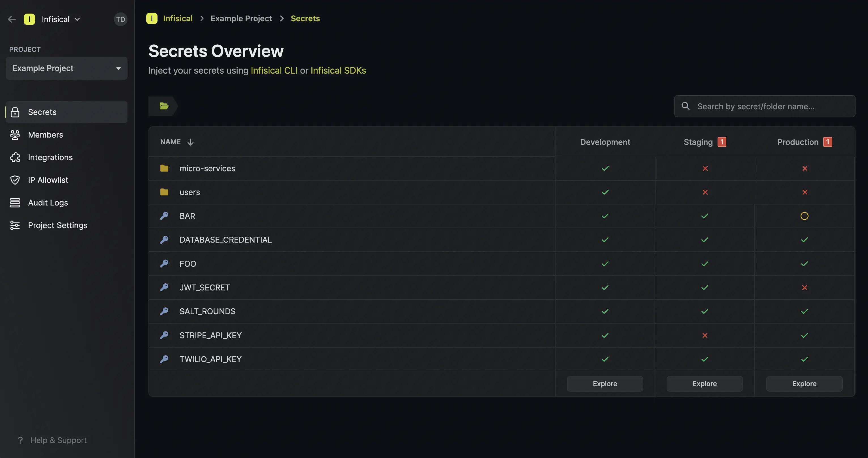Open the Infisical workspace switcher chevron

click(x=78, y=19)
